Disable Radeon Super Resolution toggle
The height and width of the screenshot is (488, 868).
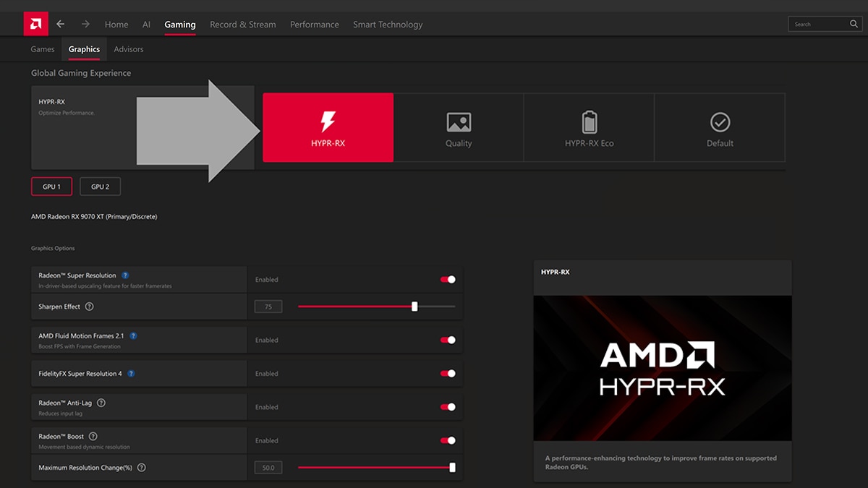click(448, 280)
